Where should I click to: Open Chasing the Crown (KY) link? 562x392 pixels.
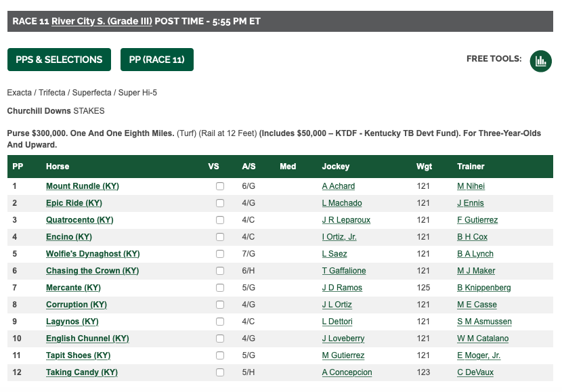pyautogui.click(x=92, y=271)
